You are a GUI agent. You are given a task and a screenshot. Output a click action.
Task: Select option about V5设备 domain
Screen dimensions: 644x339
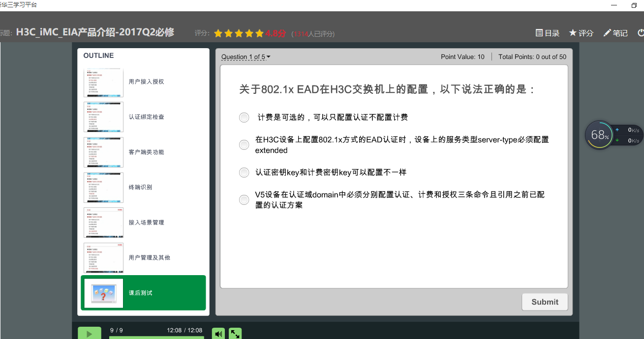tap(244, 200)
